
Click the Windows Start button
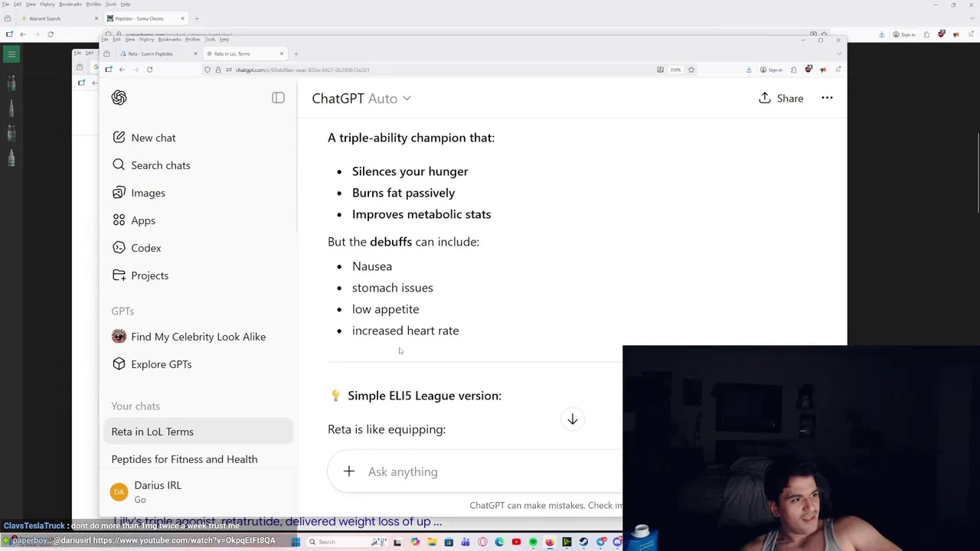(x=296, y=542)
